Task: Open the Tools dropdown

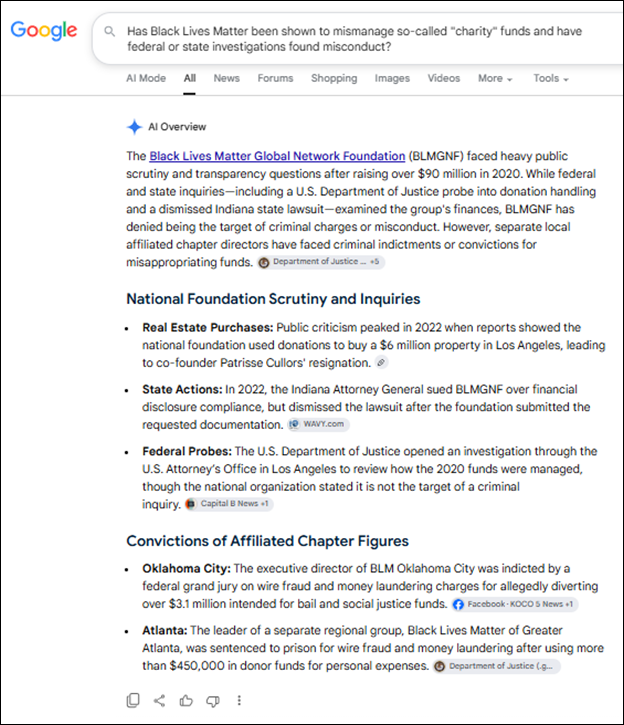Action: pos(551,79)
